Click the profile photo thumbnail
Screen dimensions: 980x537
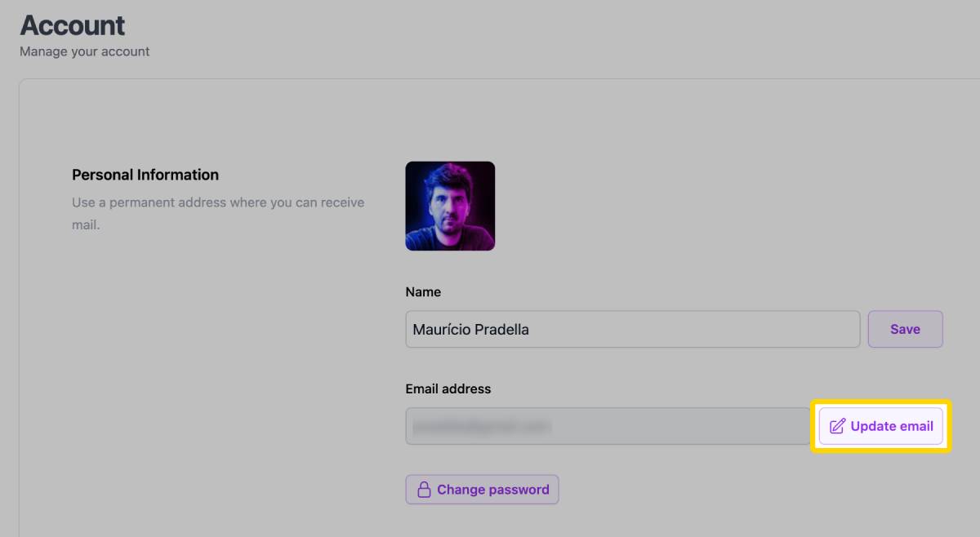pos(450,206)
